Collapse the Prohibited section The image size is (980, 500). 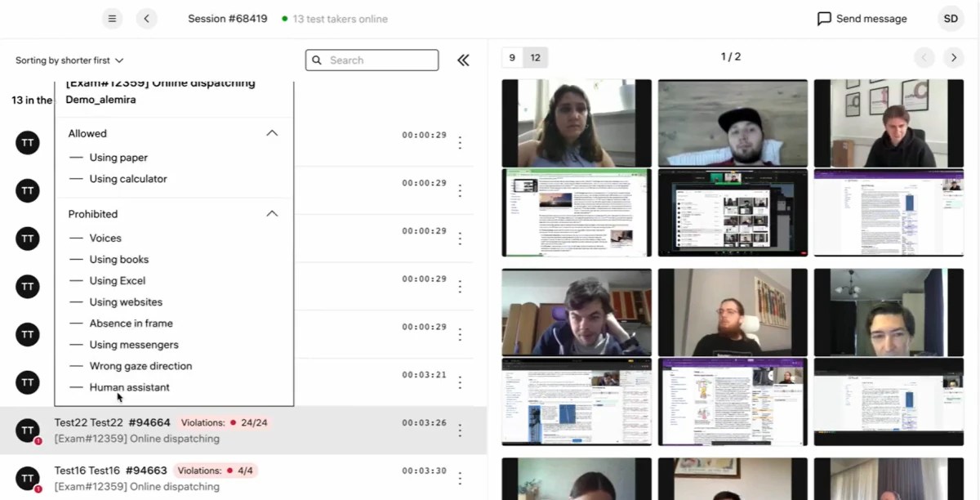[272, 214]
